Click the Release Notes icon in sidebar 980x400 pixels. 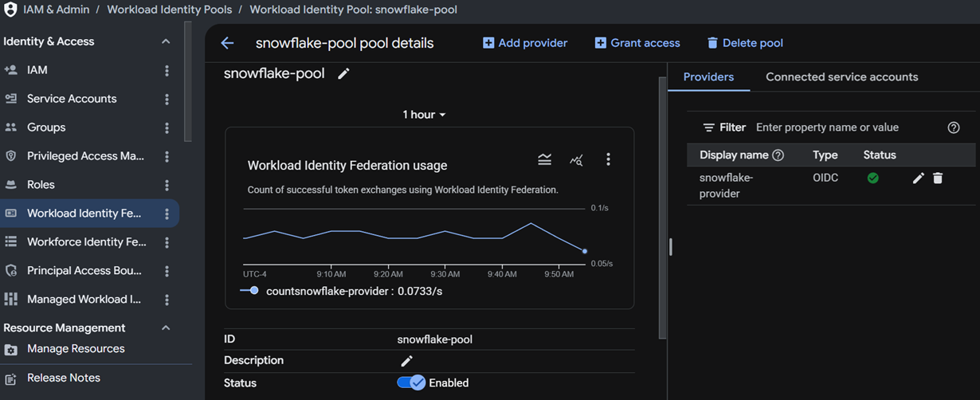pyautogui.click(x=11, y=378)
